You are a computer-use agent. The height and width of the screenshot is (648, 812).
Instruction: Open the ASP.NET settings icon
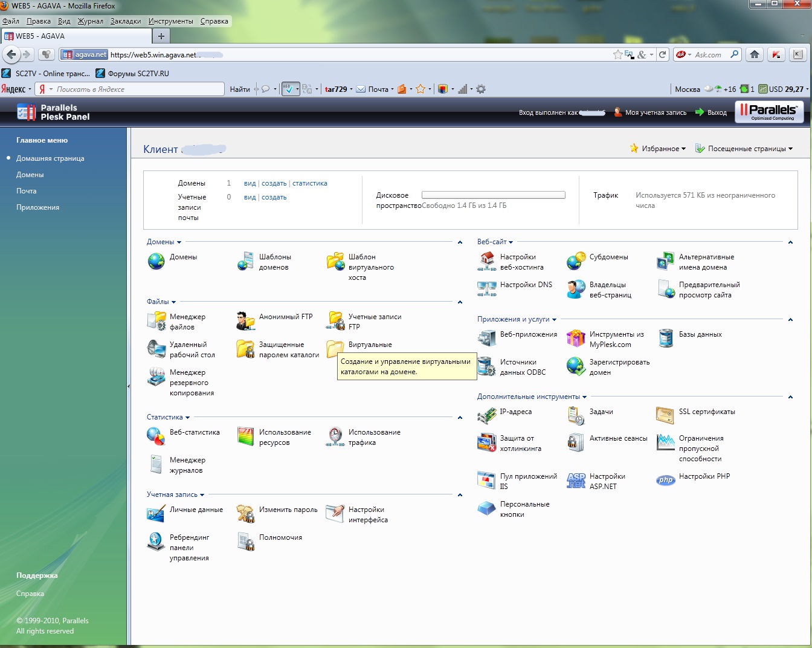576,481
